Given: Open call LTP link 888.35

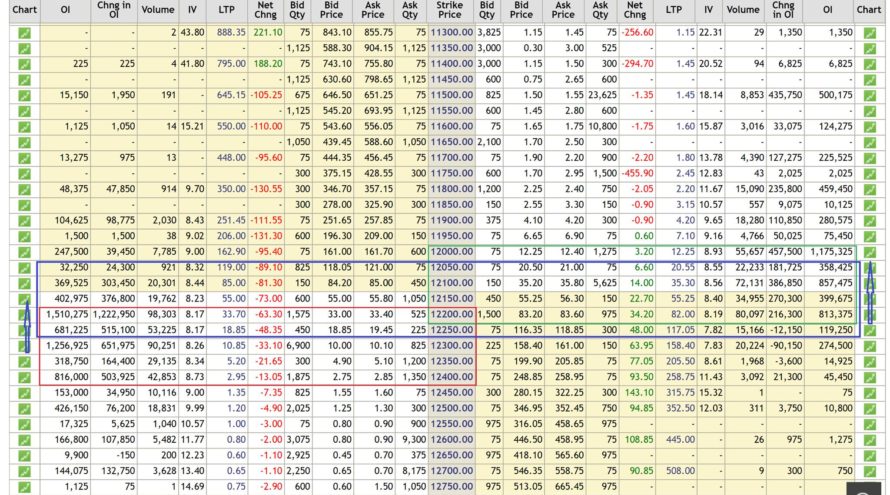Looking at the screenshot, I should (231, 32).
